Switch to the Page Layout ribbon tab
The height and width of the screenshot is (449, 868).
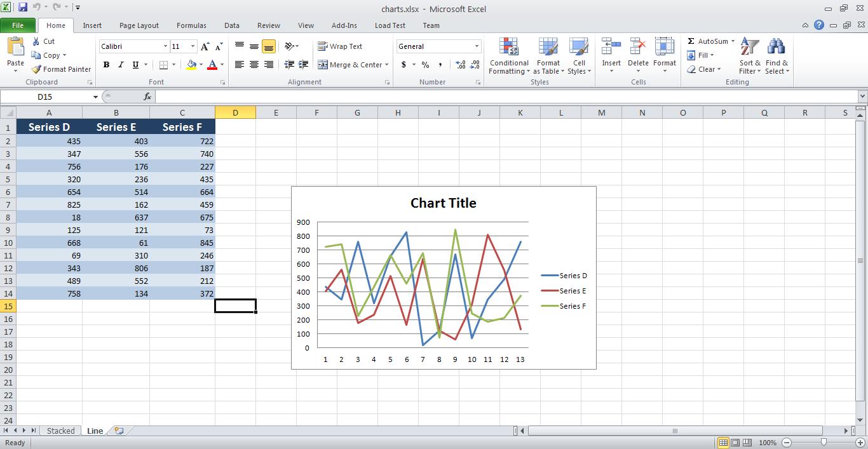139,25
